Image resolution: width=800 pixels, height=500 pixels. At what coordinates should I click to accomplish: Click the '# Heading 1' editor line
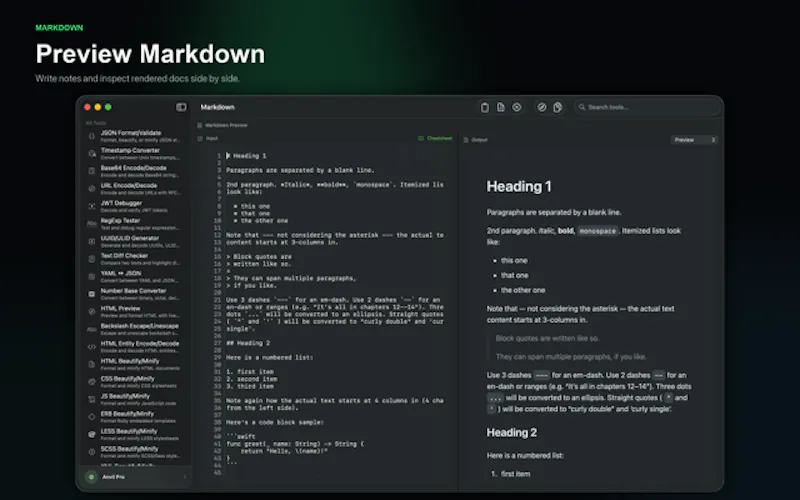246,156
